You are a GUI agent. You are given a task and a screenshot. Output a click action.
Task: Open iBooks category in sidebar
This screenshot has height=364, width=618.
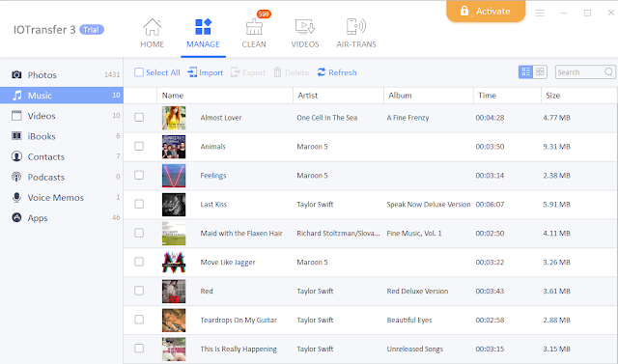[62, 136]
